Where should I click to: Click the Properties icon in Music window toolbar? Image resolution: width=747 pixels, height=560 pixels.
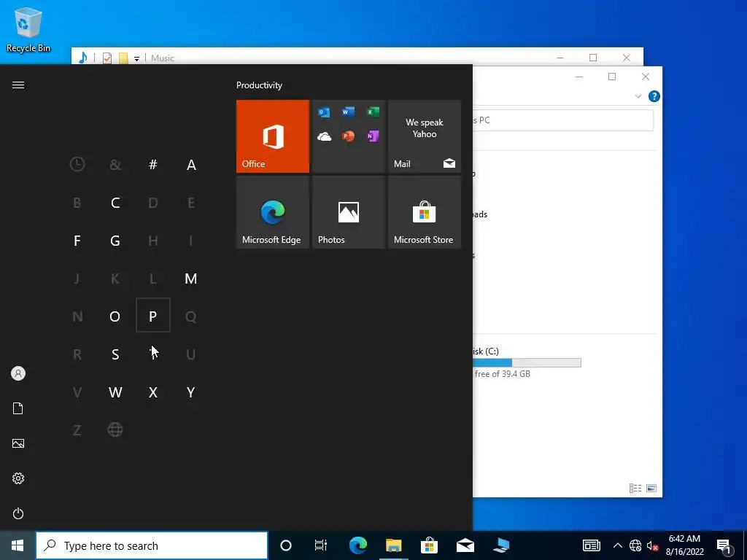click(107, 58)
